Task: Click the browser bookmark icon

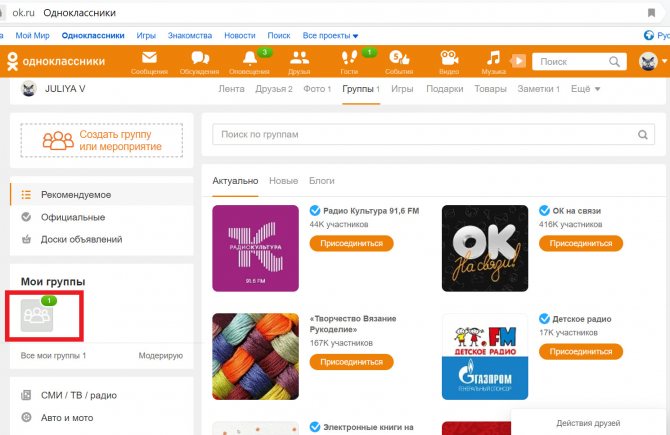Action: (651, 13)
